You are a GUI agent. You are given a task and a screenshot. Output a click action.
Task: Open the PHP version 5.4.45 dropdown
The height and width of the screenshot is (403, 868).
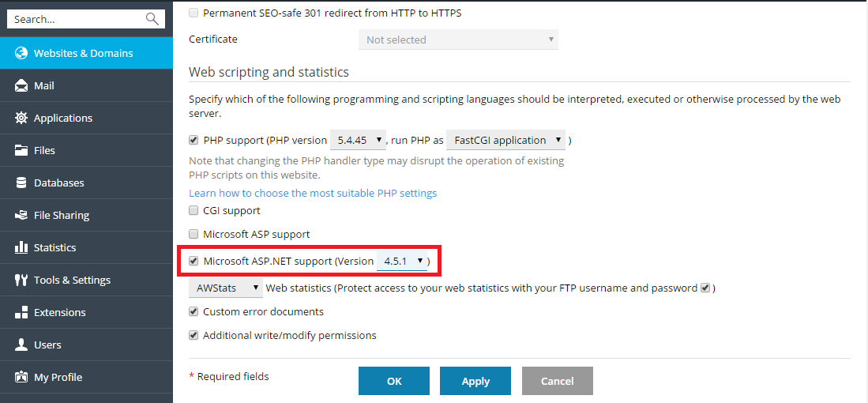click(x=357, y=140)
